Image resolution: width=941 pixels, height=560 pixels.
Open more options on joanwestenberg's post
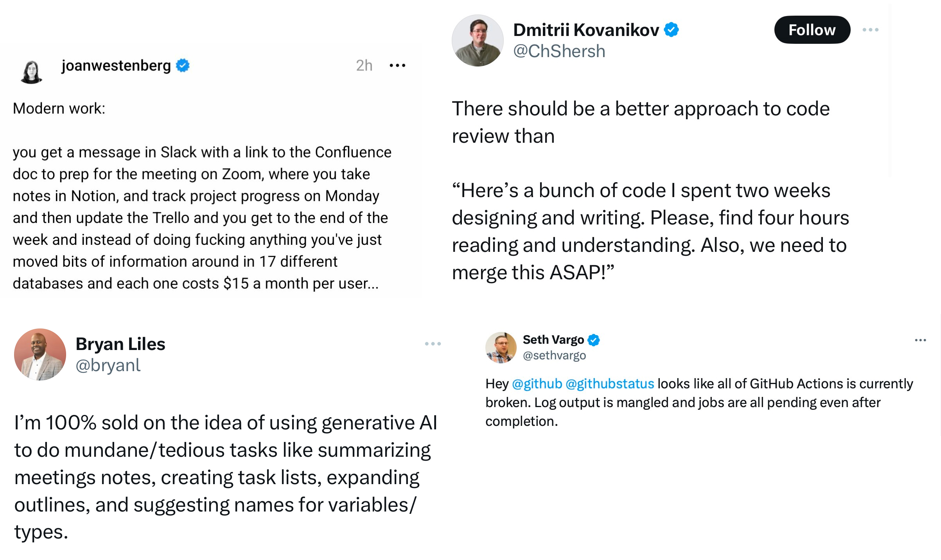(397, 65)
